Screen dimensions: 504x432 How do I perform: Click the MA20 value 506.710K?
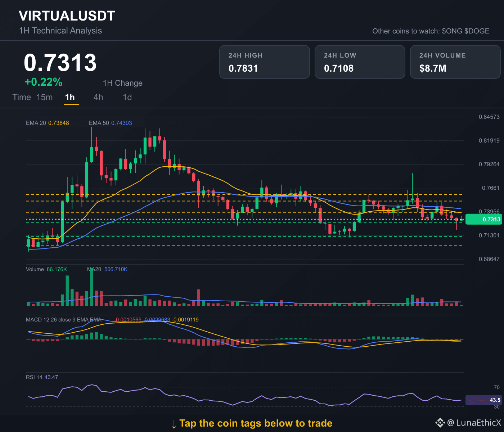point(116,269)
